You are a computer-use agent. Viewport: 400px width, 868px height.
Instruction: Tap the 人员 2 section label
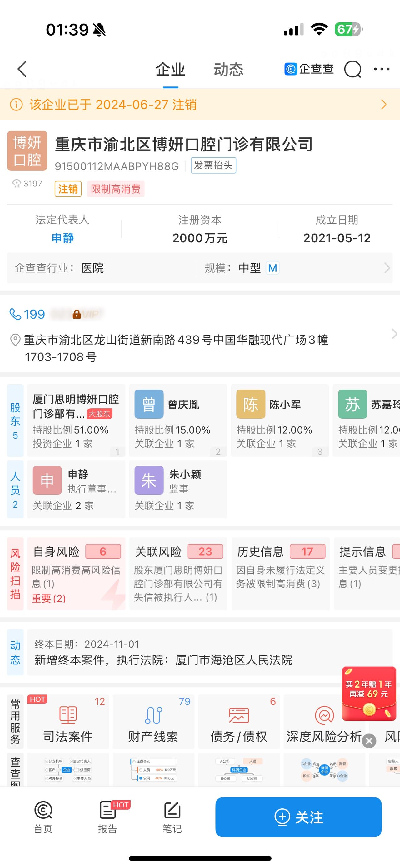click(x=16, y=489)
